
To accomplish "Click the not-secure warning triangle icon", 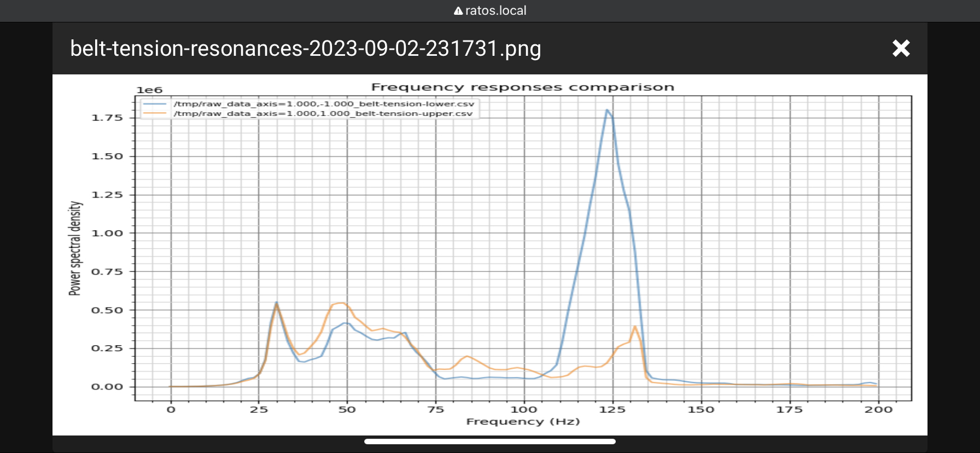I will 458,11.
